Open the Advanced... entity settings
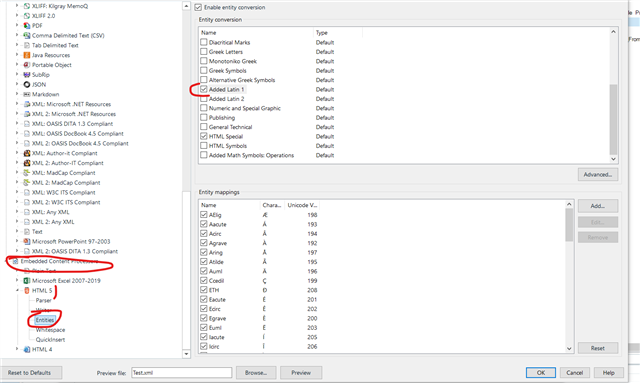This screenshot has width=640, height=383. (598, 174)
